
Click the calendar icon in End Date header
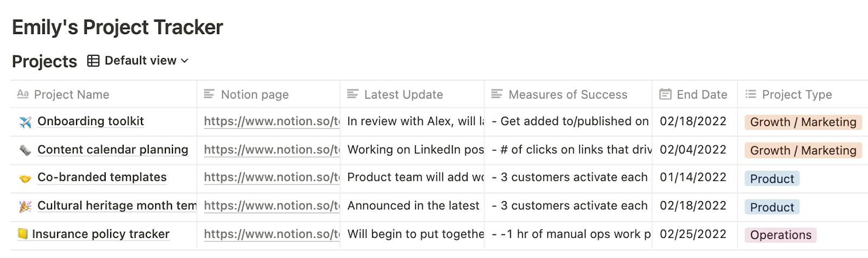(x=665, y=94)
